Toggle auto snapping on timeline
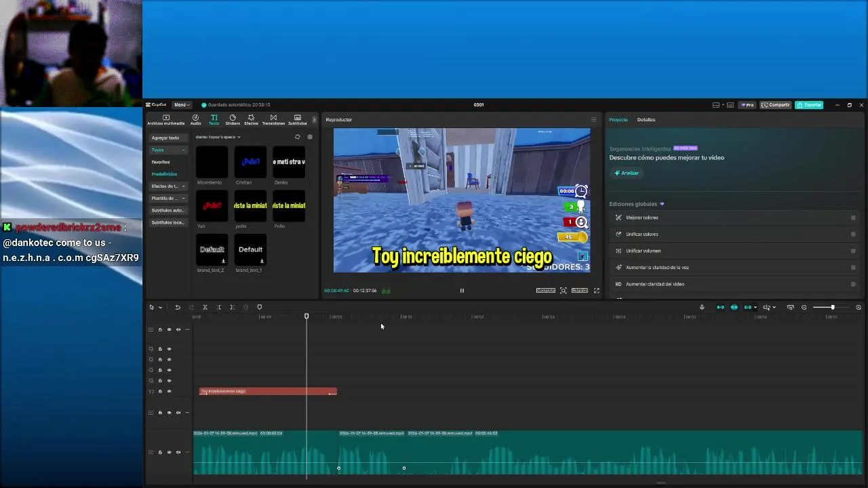This screenshot has width=868, height=488. (734, 308)
